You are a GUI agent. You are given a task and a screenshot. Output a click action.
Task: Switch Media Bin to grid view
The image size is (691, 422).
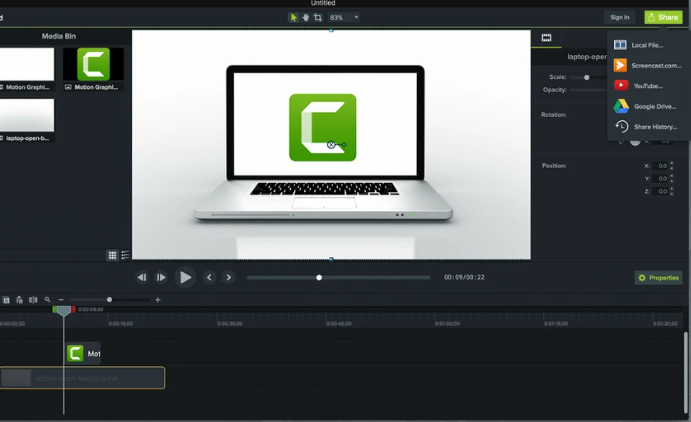tap(112, 255)
